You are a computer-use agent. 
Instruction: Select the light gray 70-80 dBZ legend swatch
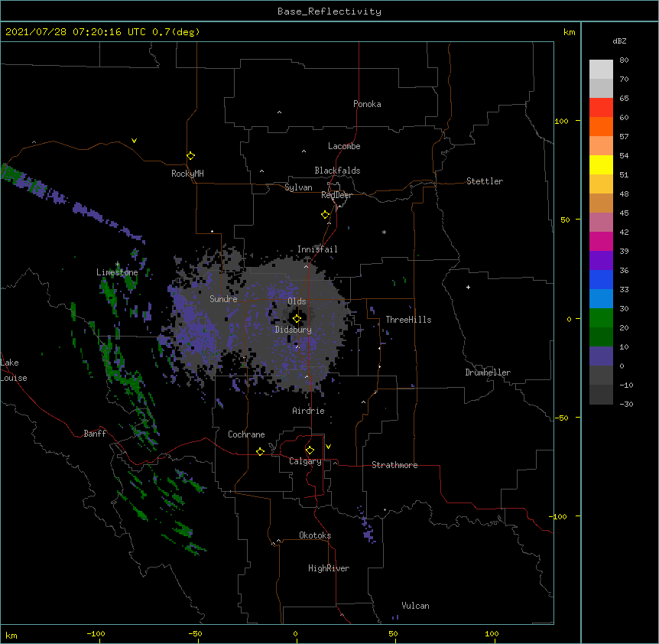(601, 70)
